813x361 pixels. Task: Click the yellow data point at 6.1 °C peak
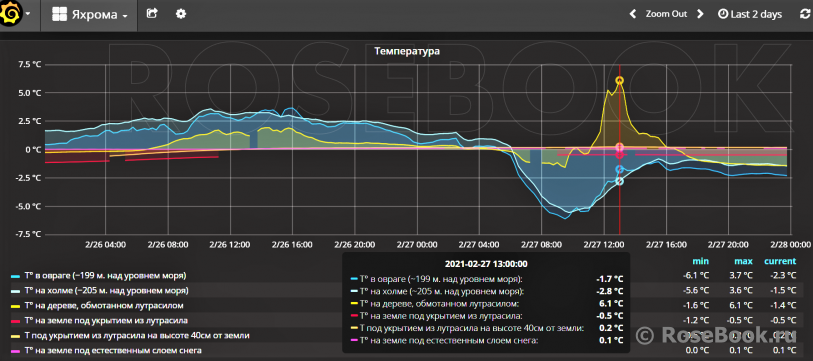[620, 80]
